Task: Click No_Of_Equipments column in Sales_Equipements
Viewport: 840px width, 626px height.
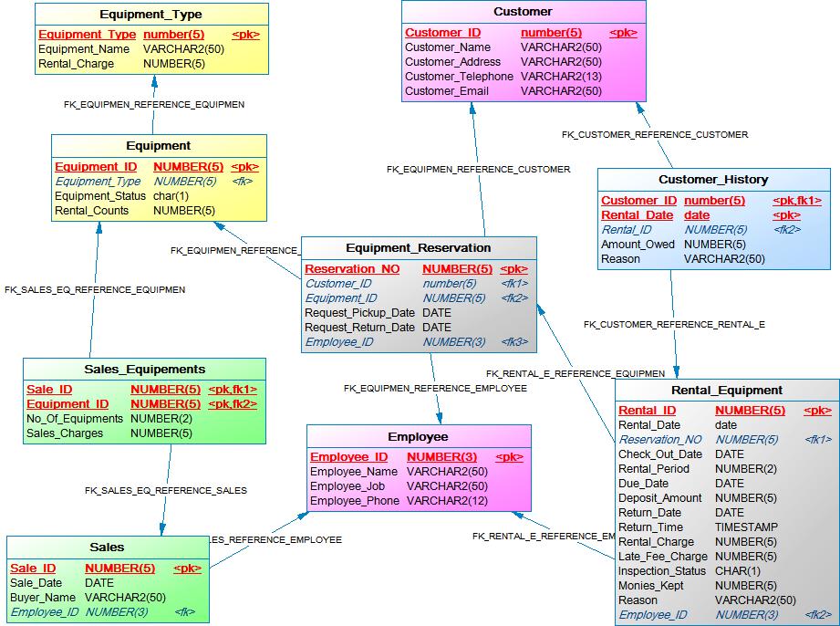Action: [74, 419]
